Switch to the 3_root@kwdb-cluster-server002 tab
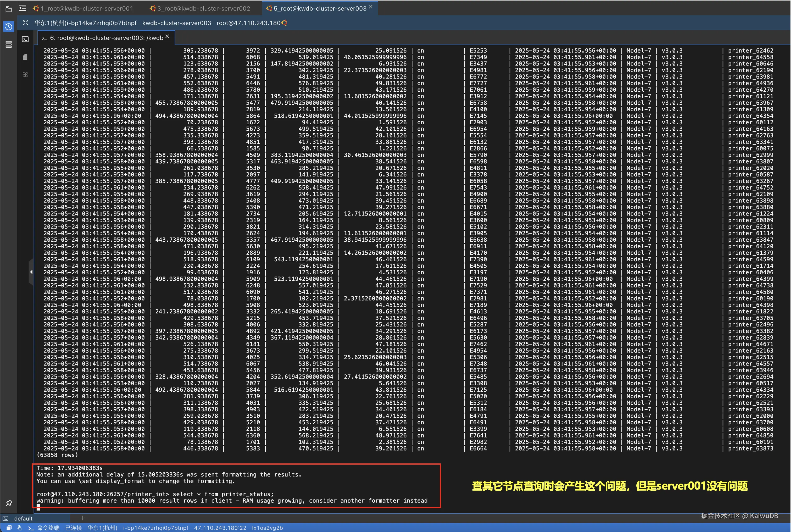Screen dimensions: 791x532 coord(200,8)
